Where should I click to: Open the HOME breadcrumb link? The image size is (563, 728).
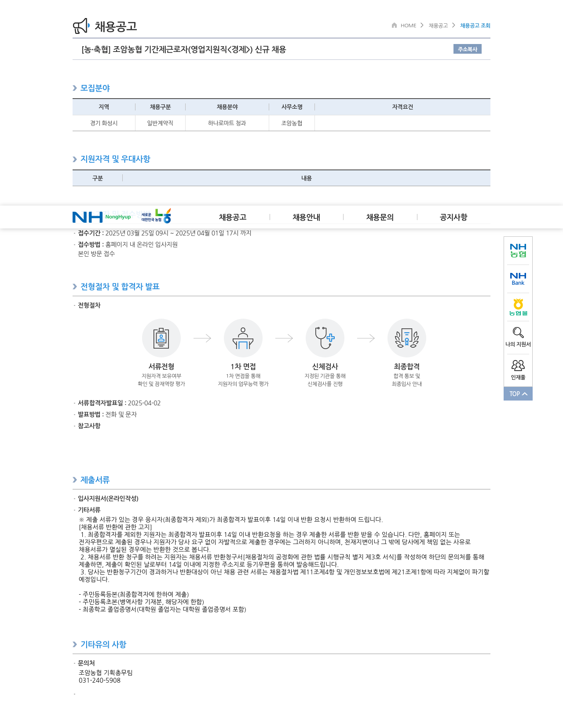coord(408,26)
